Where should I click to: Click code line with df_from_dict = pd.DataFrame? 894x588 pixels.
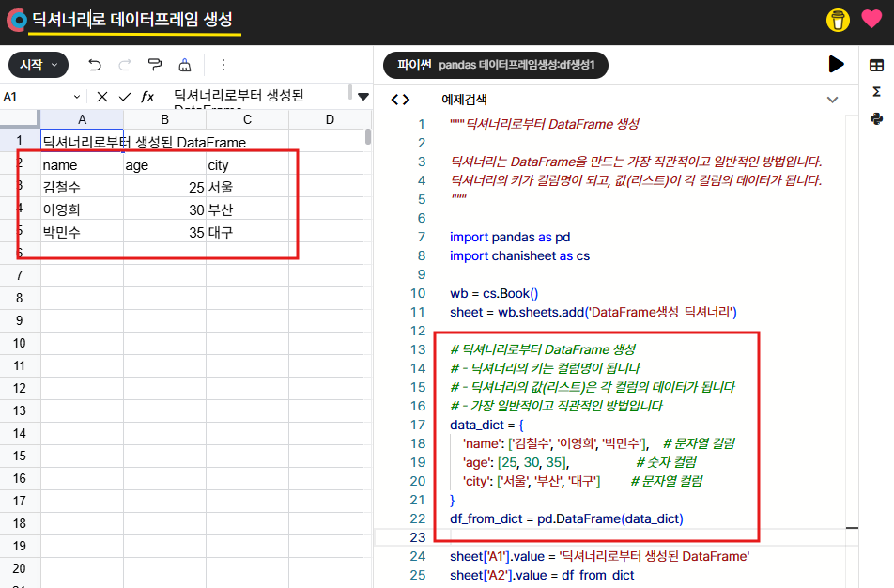[566, 519]
